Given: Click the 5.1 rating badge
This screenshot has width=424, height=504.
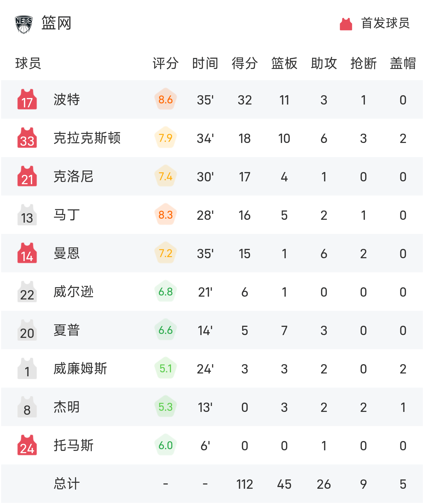Looking at the screenshot, I should pos(166,368).
